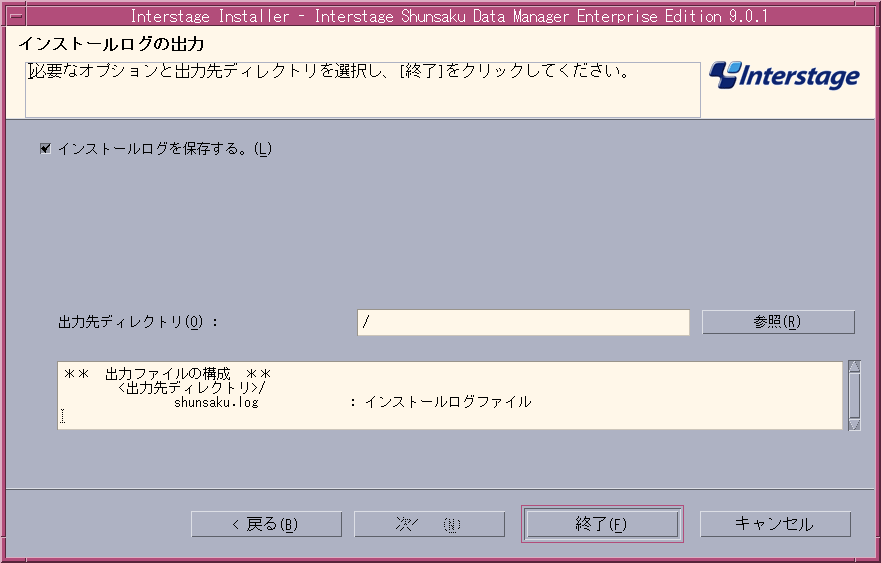
Task: Click the インストールログの出力 page heading
Action: pos(111,44)
